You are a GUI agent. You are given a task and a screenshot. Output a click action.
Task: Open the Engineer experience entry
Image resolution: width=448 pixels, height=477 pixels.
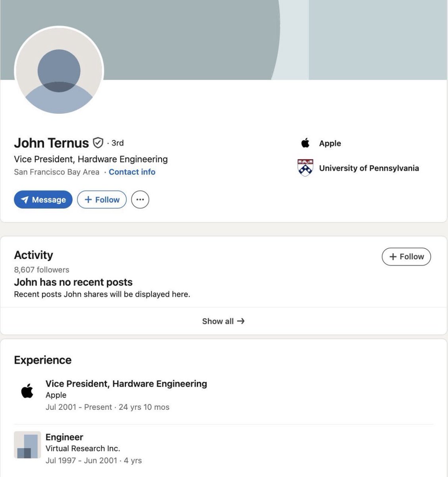tap(64, 437)
